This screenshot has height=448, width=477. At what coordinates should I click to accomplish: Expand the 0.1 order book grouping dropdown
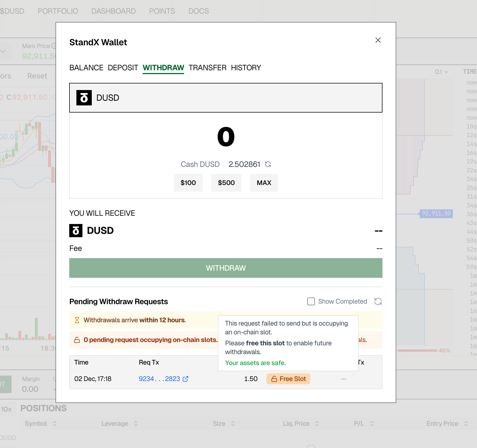point(441,72)
